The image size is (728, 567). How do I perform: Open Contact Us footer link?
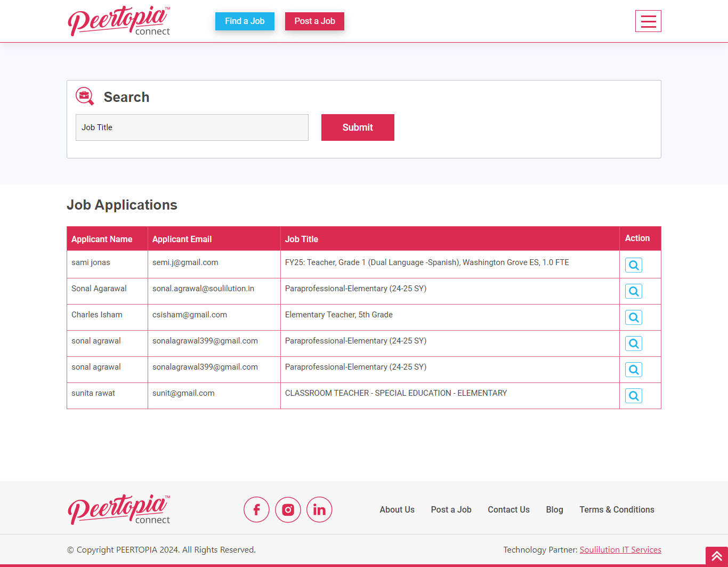tap(508, 509)
